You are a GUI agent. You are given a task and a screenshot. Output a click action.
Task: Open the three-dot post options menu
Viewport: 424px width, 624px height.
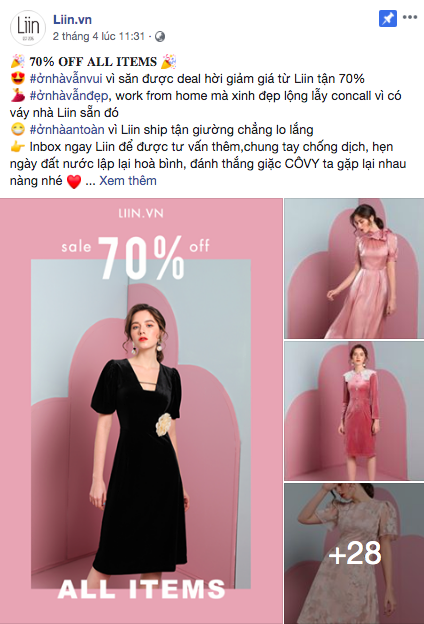point(410,17)
